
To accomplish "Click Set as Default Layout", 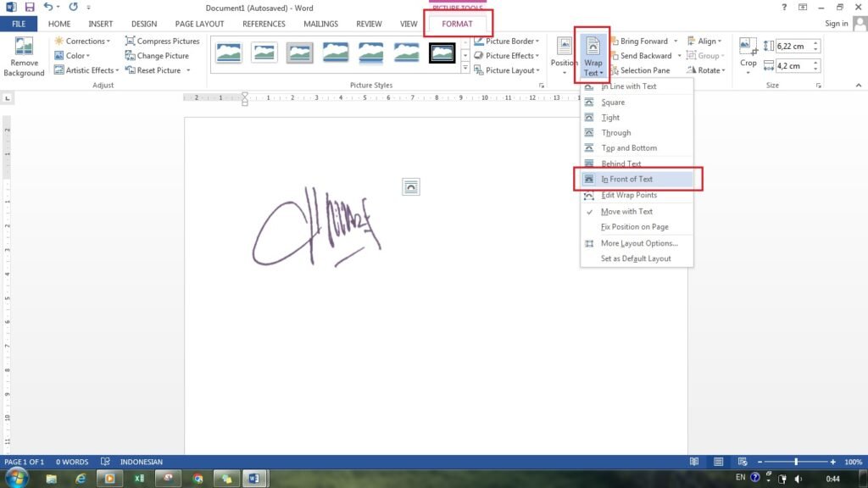I will [x=636, y=258].
